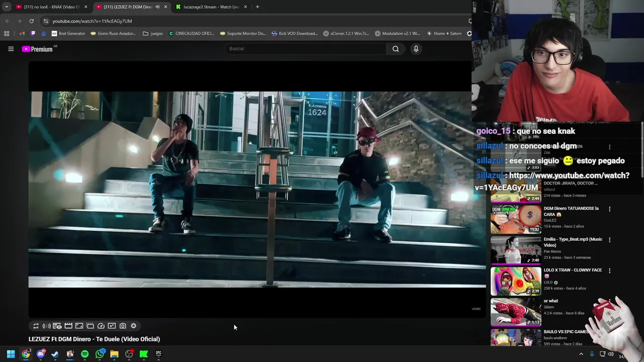Open Chrome from the taskbar
Image resolution: width=644 pixels, height=362 pixels.
(x=26, y=354)
